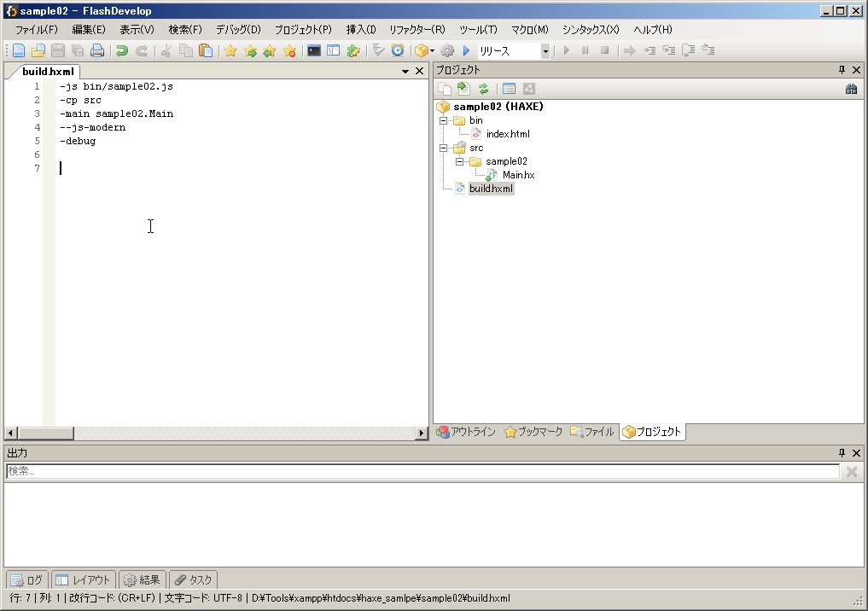The height and width of the screenshot is (611, 868).
Task: Click the binoculars icon in the Project panel
Action: 852,89
